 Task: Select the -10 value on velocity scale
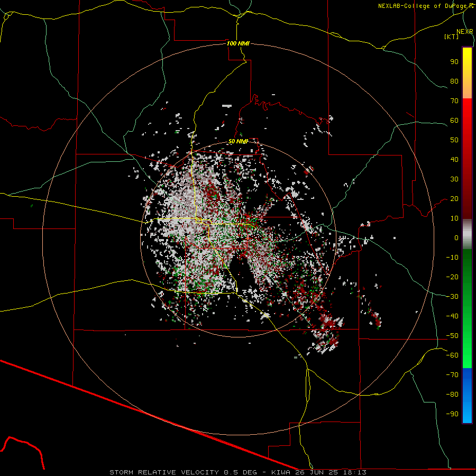pos(452,258)
